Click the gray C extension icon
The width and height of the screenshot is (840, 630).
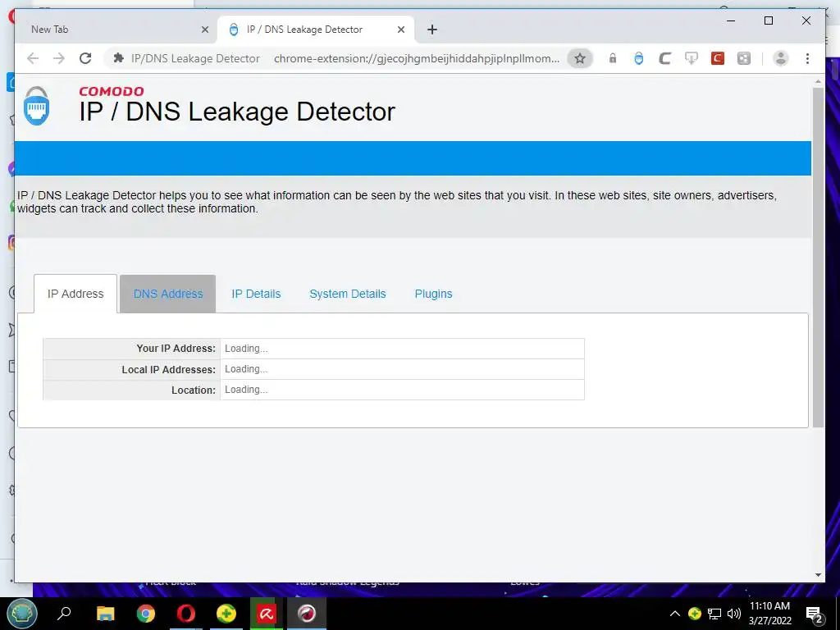pyautogui.click(x=664, y=58)
